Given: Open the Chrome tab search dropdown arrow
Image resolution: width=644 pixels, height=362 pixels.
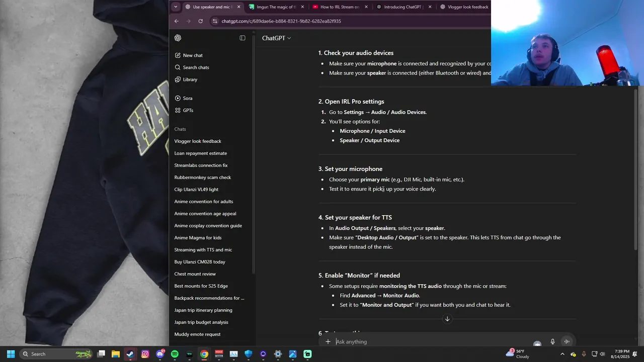Looking at the screenshot, I should [175, 7].
